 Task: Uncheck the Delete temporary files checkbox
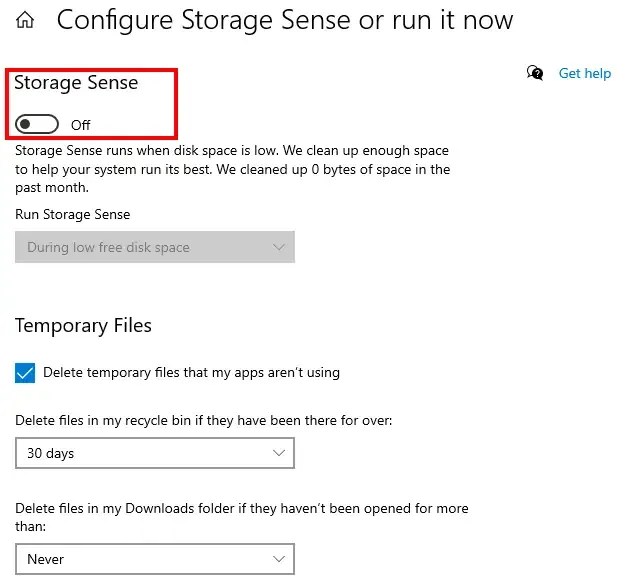[x=26, y=373]
